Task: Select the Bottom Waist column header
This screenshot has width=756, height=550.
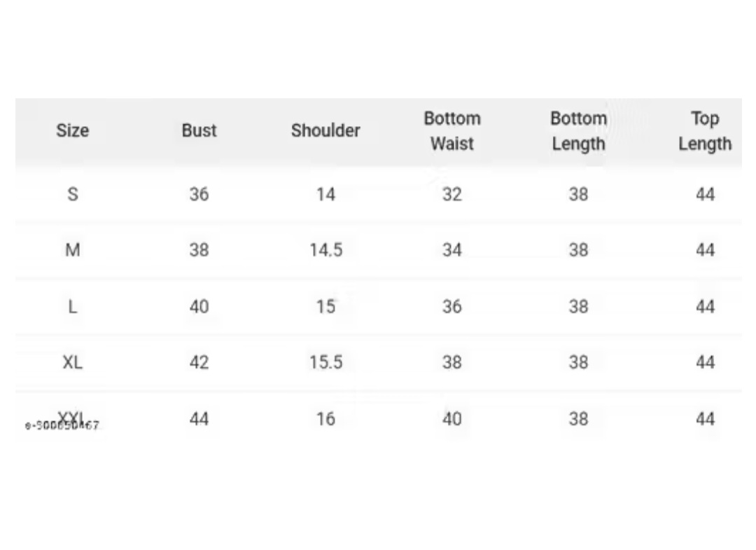Action: [x=452, y=131]
